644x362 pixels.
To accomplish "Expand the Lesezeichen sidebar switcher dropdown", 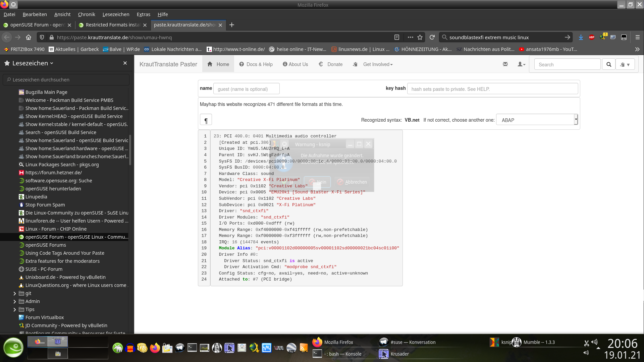I will 33,63.
